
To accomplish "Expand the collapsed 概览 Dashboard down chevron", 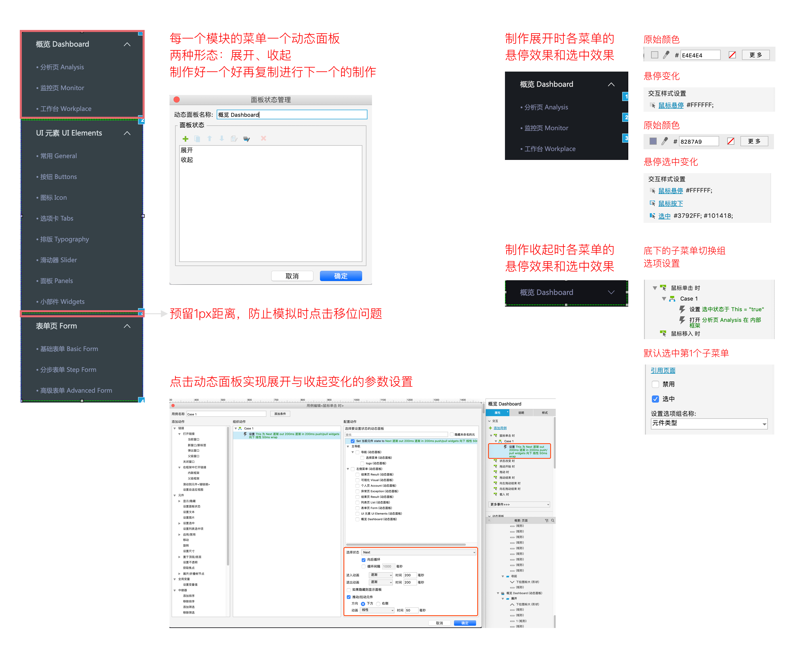I will point(611,292).
